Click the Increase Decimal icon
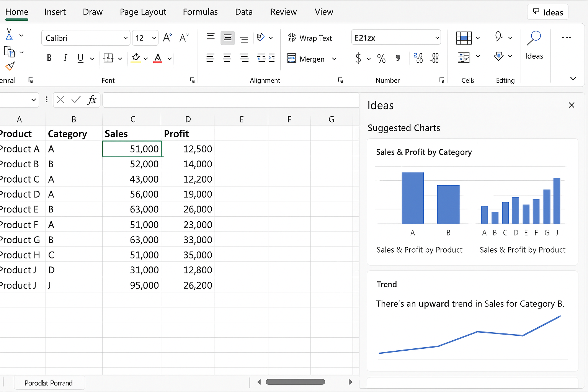The height and width of the screenshot is (392, 588). click(418, 58)
